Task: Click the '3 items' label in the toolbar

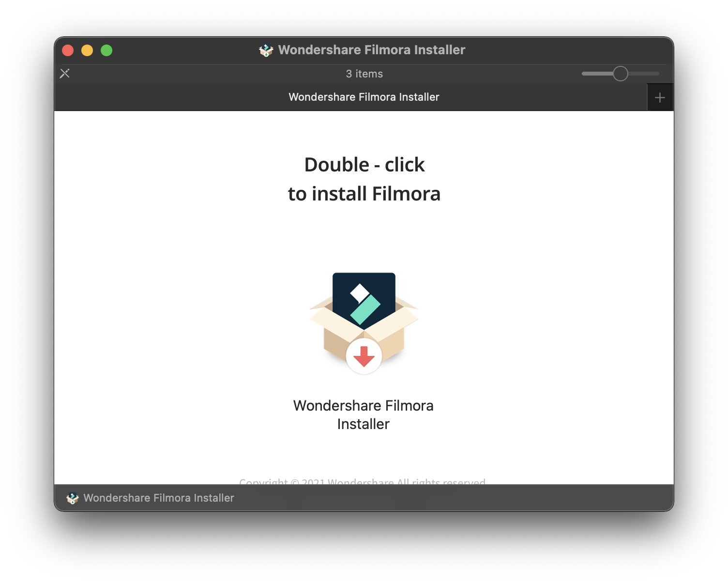Action: 364,73
